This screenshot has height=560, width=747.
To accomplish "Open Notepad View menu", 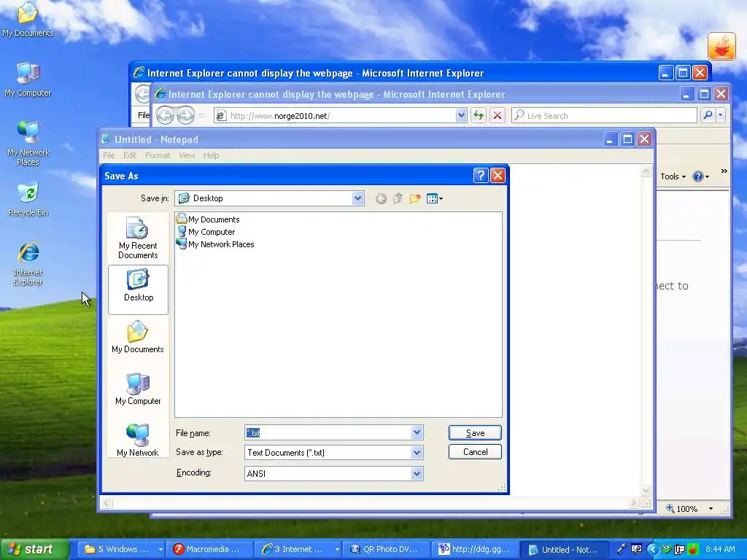I will click(x=187, y=155).
